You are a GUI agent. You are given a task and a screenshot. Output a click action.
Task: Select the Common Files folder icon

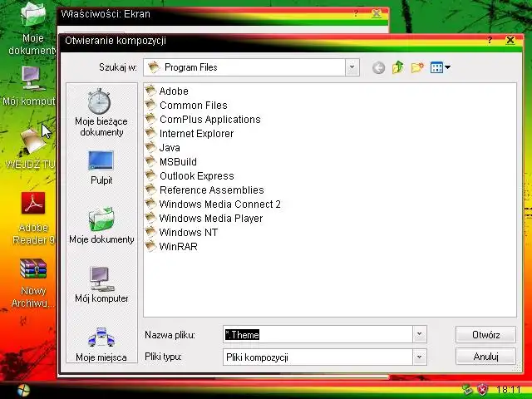(150, 105)
